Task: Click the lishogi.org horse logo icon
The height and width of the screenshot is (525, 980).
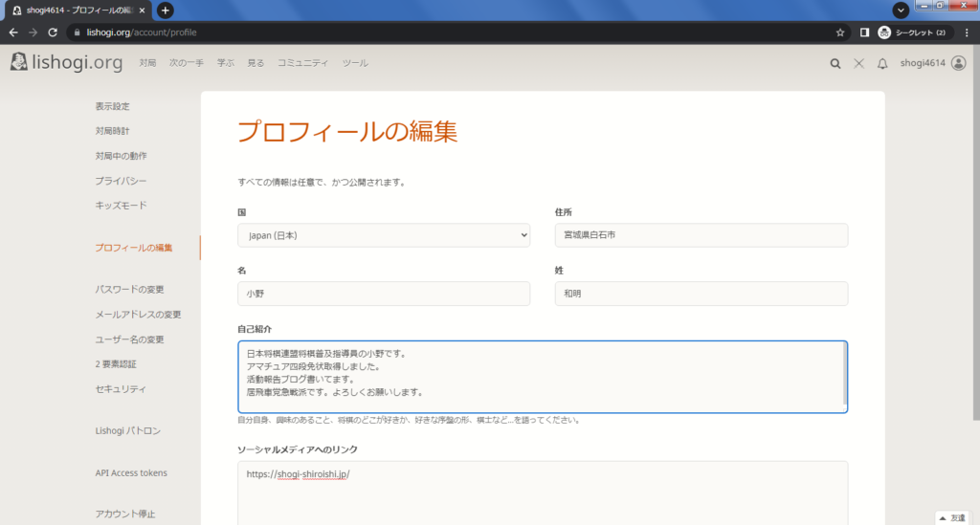Action: (x=19, y=61)
